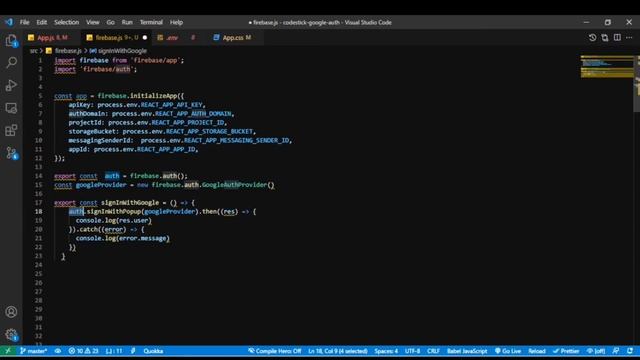Screen dimensions: 640x360
Task: Open the Extensions view
Action: point(11,131)
